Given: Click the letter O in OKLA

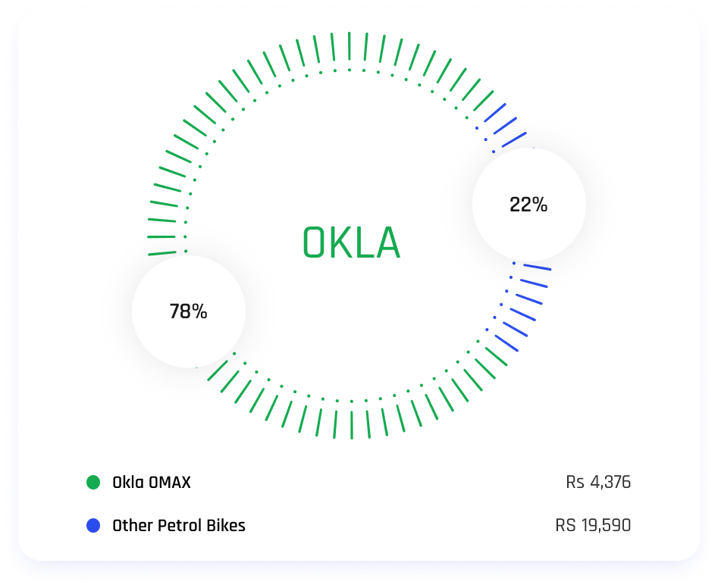Looking at the screenshot, I should tap(315, 244).
